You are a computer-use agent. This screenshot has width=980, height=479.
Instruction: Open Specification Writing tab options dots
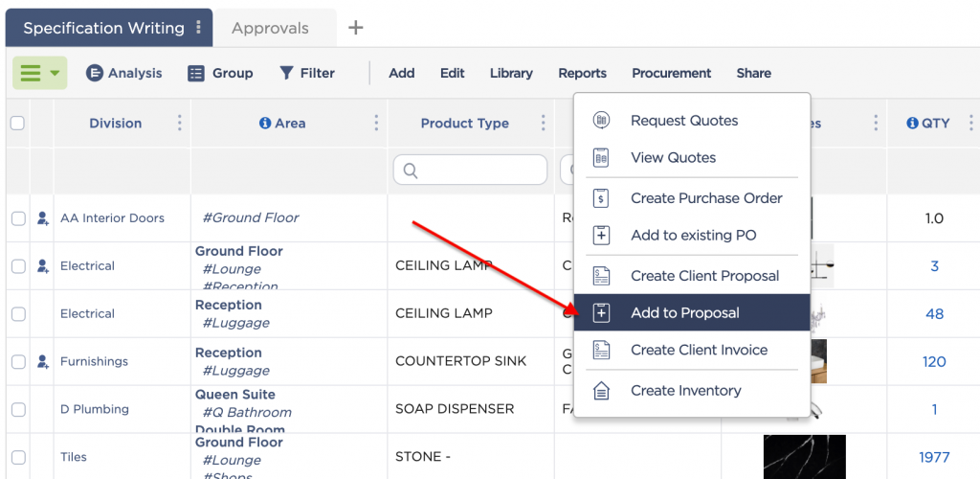tap(199, 28)
